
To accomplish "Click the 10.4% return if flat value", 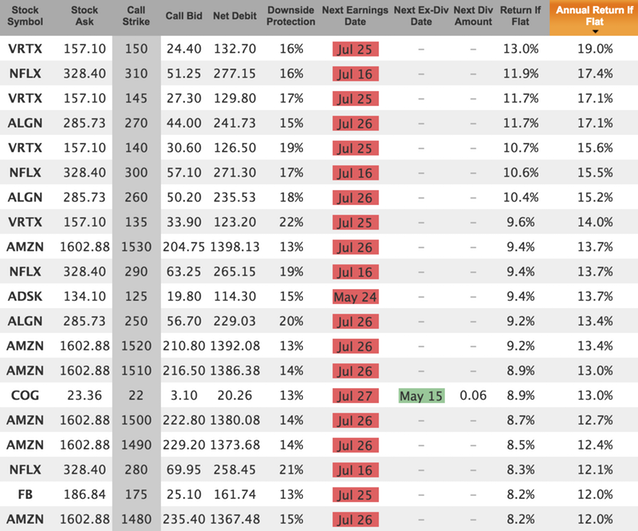I will 521,197.
